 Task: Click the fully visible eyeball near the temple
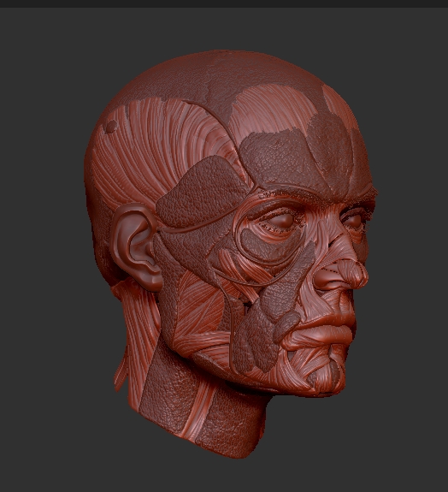[281, 221]
